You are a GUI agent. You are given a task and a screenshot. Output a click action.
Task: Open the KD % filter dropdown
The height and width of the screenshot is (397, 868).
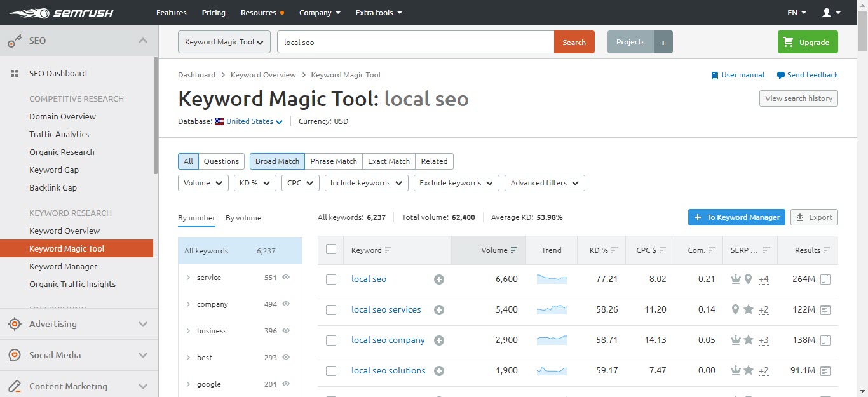tap(255, 183)
